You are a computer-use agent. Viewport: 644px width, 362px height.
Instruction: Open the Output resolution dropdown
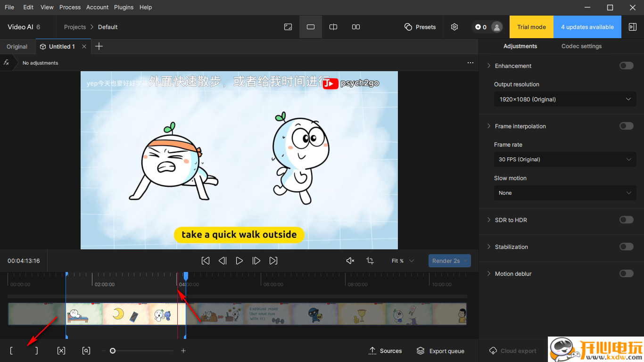pyautogui.click(x=565, y=99)
